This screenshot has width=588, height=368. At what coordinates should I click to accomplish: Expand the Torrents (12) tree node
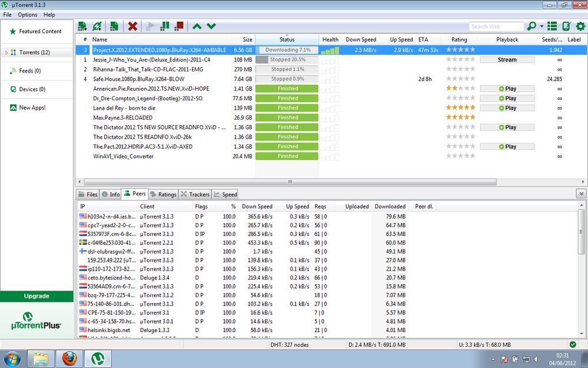point(6,52)
